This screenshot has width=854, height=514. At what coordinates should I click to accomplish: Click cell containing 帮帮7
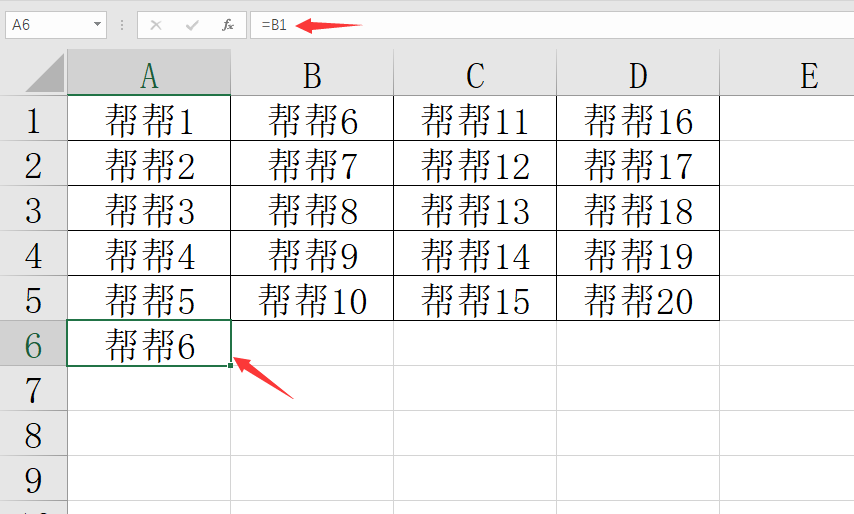coord(312,163)
